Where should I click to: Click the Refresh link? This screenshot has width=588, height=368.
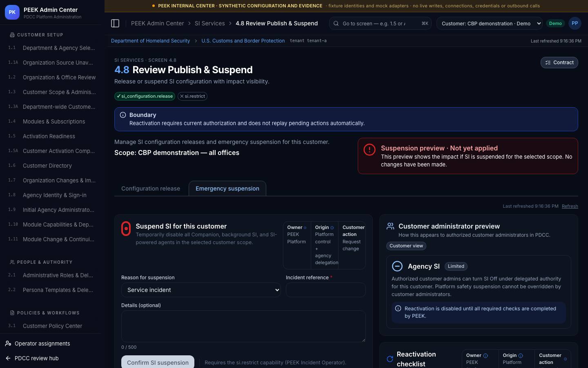coord(570,206)
